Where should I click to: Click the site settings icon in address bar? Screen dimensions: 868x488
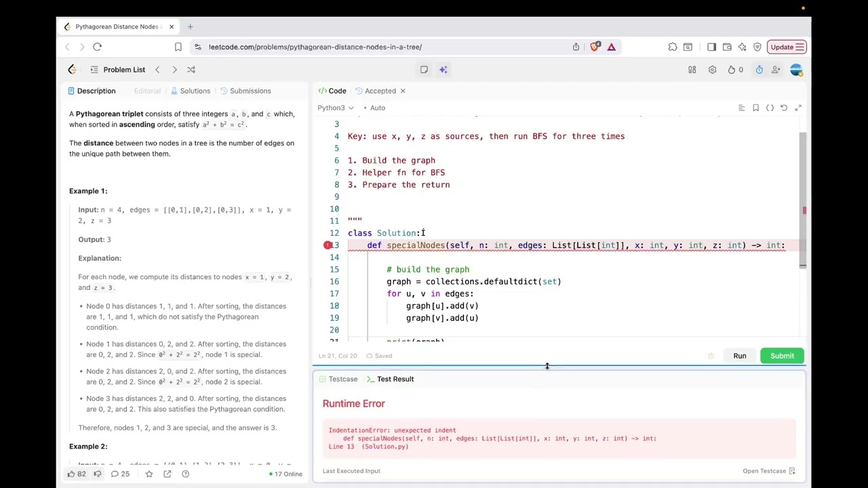tap(197, 47)
